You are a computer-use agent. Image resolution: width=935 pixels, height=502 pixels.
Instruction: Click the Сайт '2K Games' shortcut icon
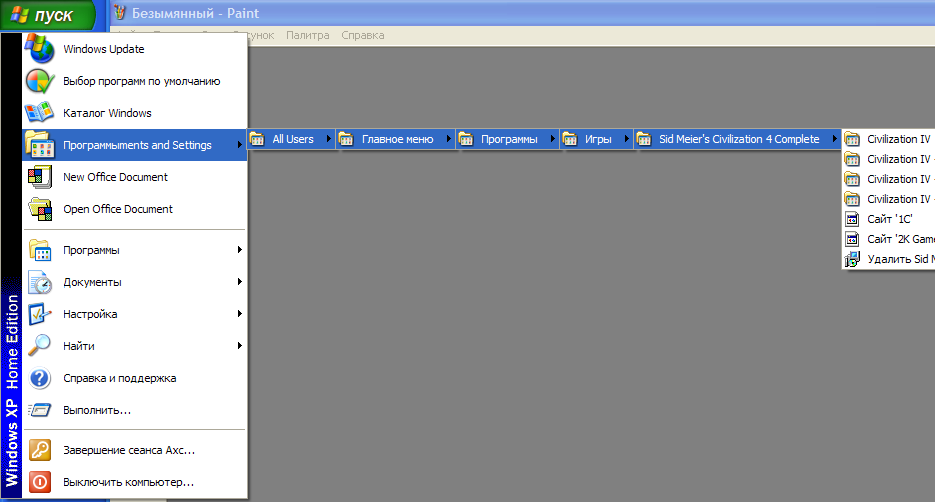(x=852, y=239)
